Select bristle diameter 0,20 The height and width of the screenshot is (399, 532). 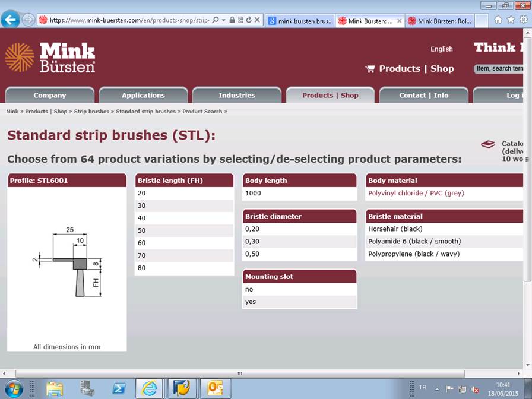[300, 229]
